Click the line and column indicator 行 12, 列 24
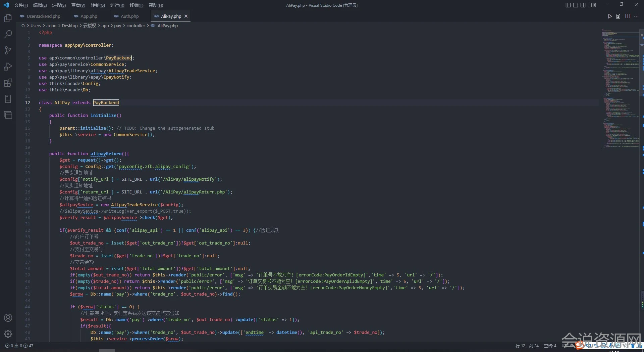The height and width of the screenshot is (352, 644). tap(527, 346)
